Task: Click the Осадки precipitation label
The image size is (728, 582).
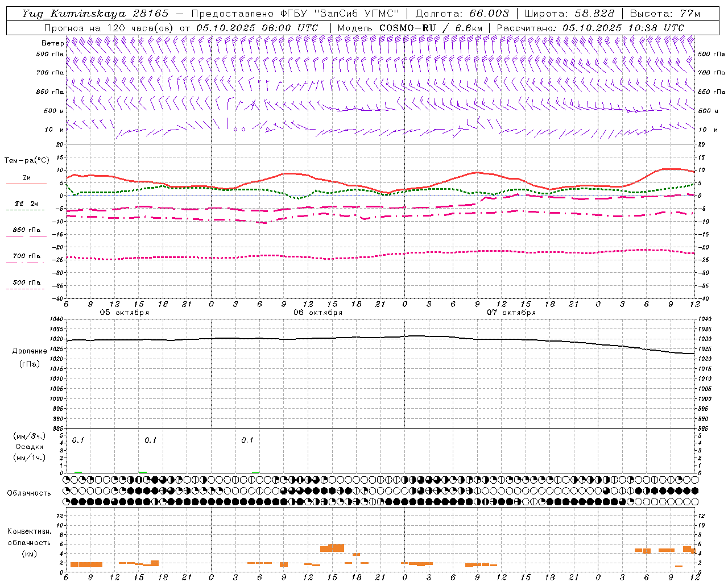Action: [30, 447]
